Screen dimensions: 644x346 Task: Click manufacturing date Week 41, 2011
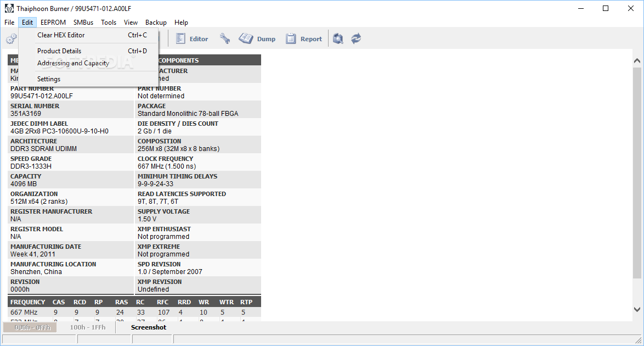33,254
